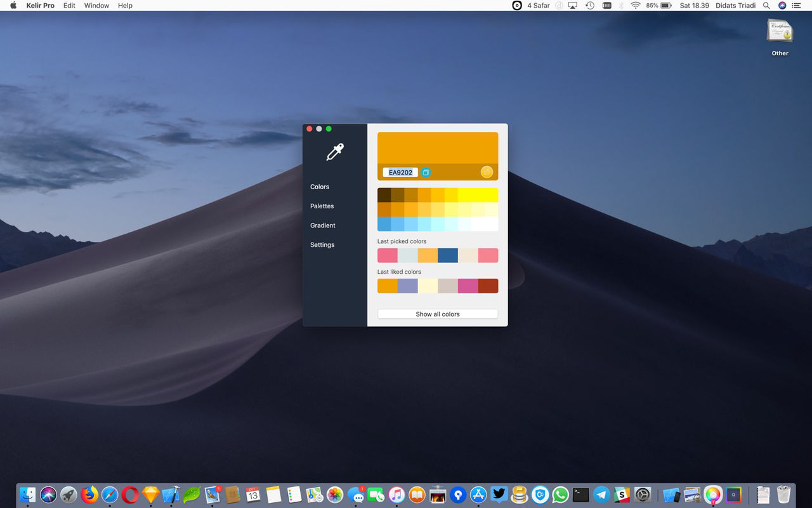The width and height of the screenshot is (812, 508).
Task: Select the pale gray-blue swatch in Last picked colors
Action: 408,255
